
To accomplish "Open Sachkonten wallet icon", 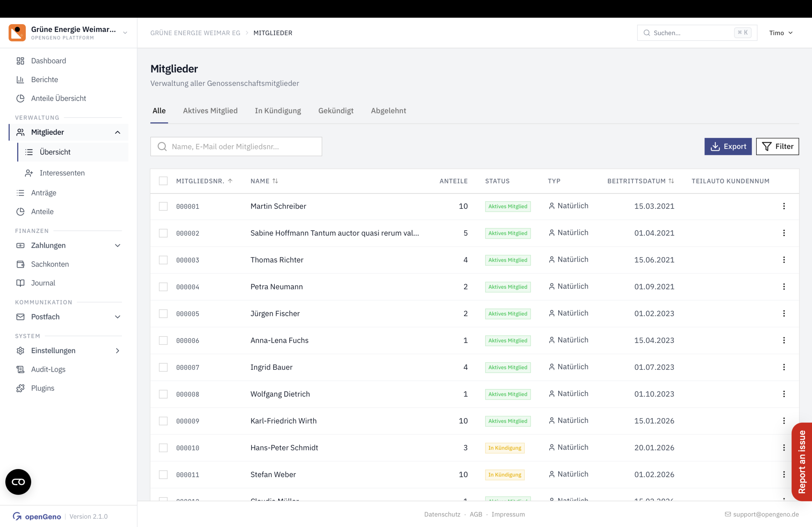I will (21, 264).
